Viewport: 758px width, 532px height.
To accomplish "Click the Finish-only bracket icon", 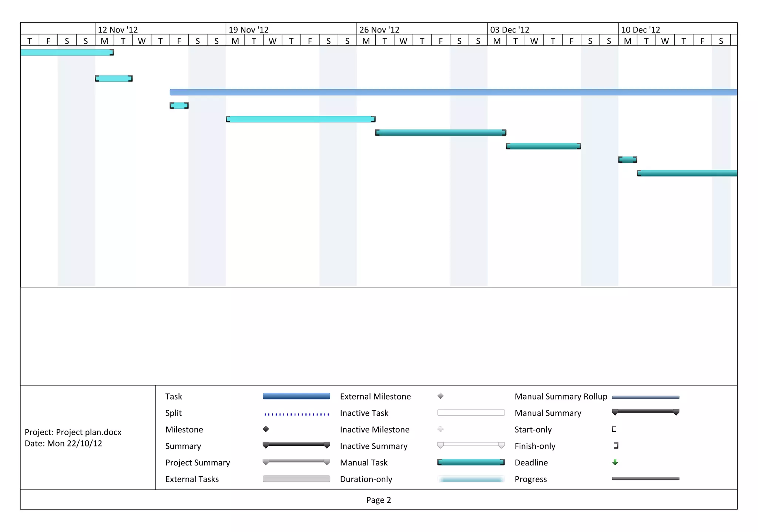I will (x=616, y=446).
